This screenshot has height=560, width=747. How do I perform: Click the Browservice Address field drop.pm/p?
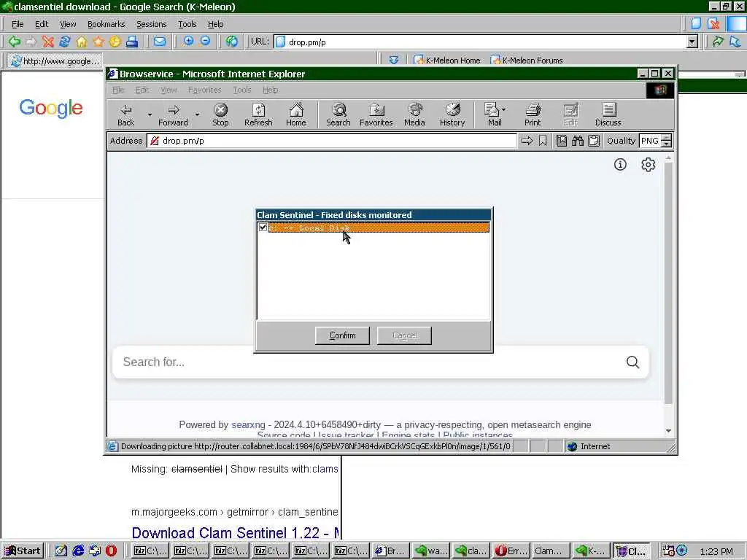click(x=332, y=141)
